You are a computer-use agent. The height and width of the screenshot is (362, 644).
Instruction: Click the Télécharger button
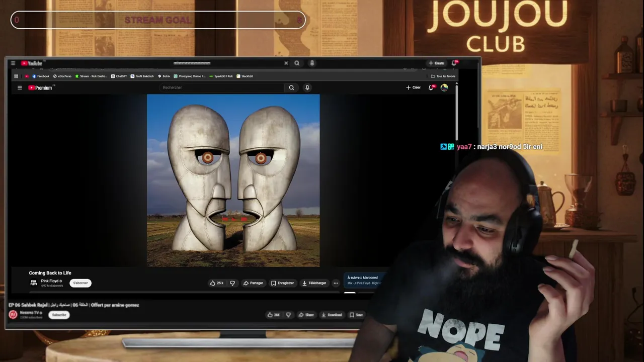tap(314, 283)
